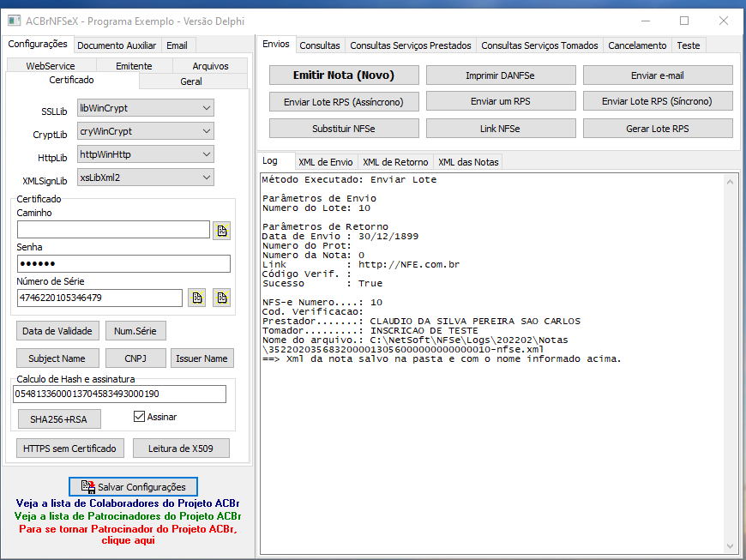
Task: Click the SHA256+RSA button
Action: 59,419
